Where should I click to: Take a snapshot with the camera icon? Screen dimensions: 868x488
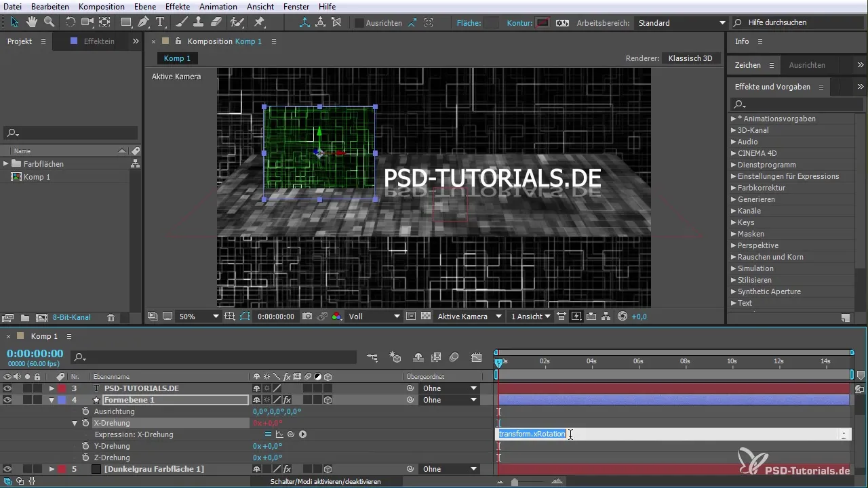point(308,317)
